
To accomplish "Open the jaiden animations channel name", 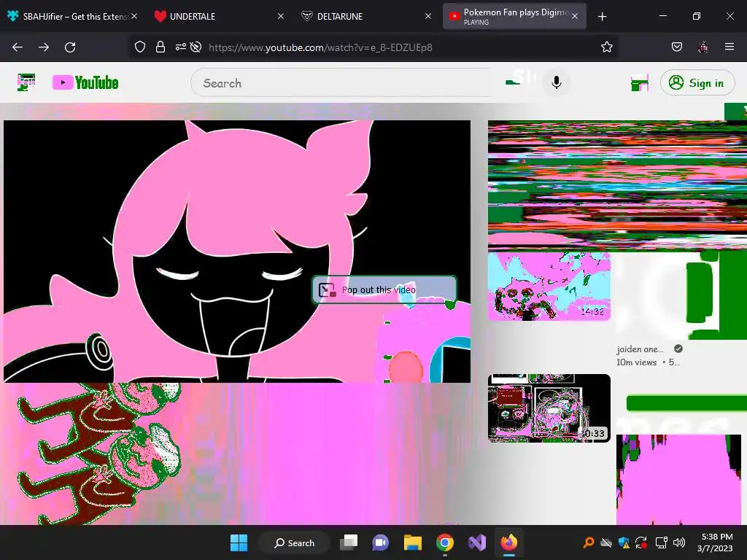I will (640, 349).
